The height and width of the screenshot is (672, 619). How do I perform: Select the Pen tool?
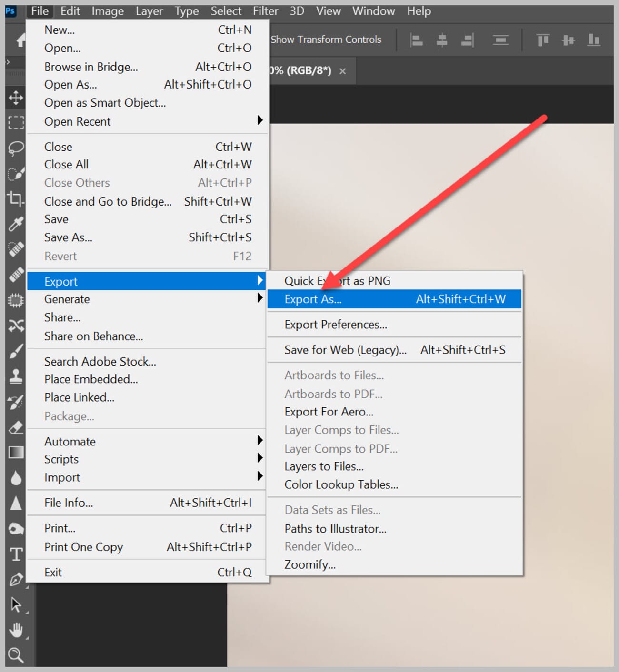(16, 579)
